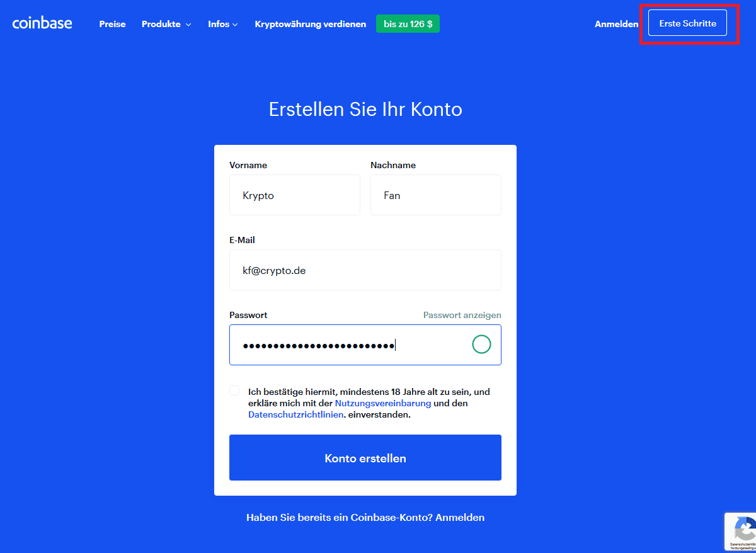Click Anmelden in the top navigation
The image size is (756, 553).
point(616,24)
